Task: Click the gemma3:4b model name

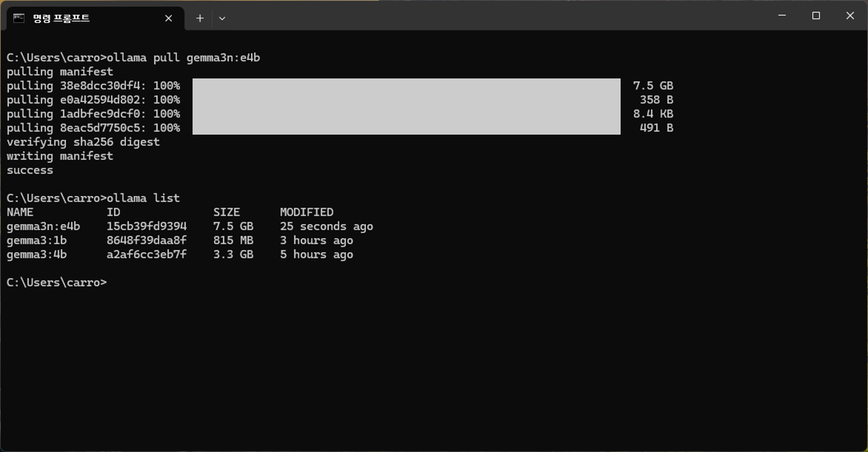Action: 36,254
